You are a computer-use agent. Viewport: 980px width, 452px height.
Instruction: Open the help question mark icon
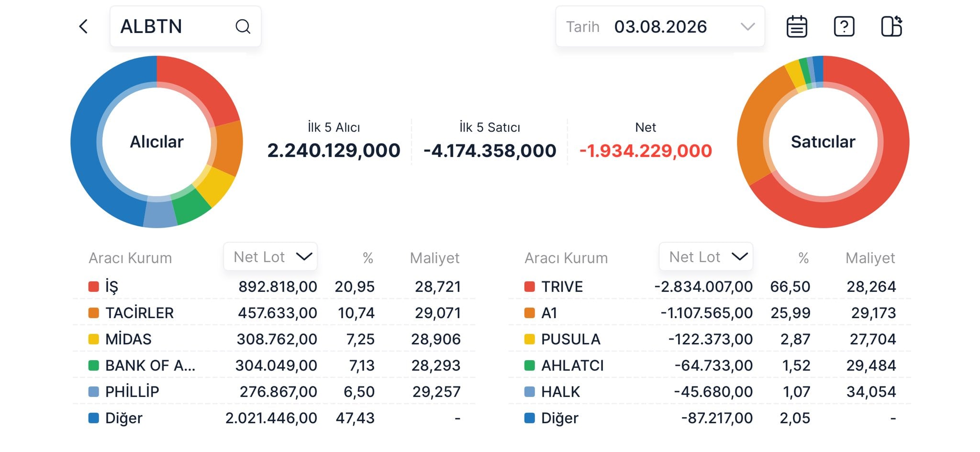[844, 26]
